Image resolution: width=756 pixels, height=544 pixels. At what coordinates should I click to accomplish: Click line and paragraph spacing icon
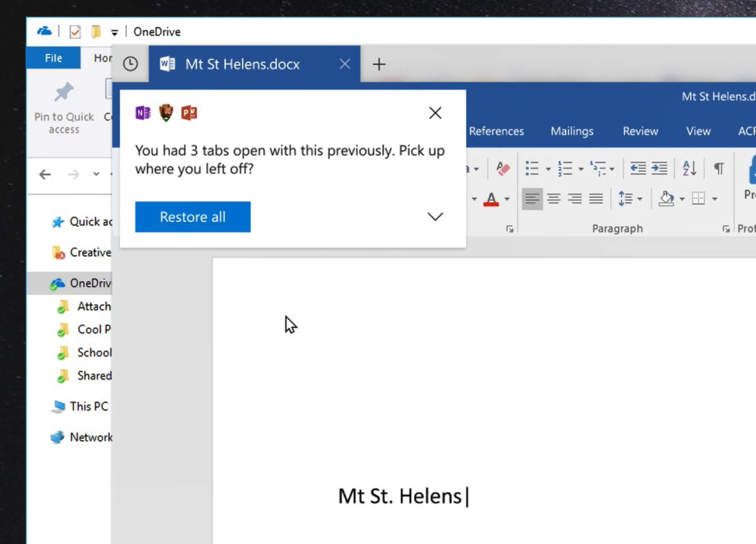tap(625, 199)
